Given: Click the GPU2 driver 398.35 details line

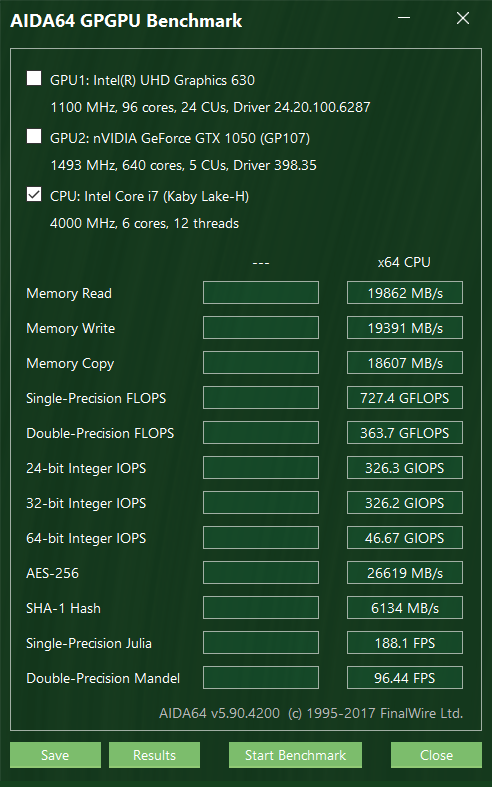Looking at the screenshot, I should point(183,166).
